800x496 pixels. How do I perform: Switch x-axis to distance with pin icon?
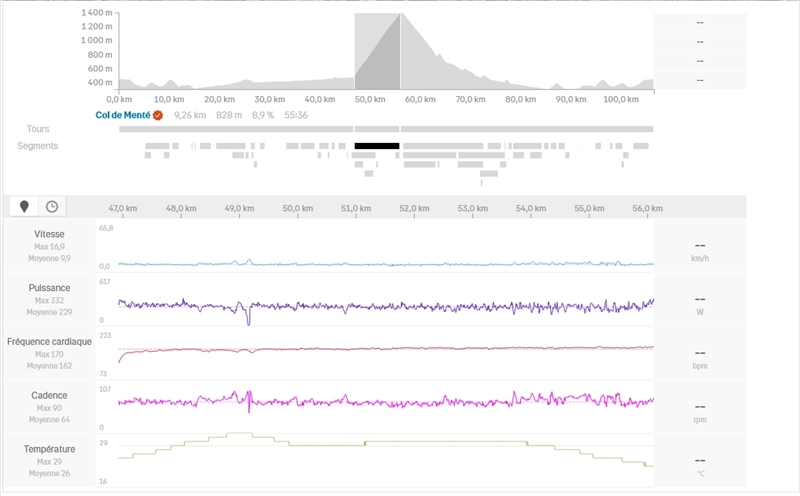[x=25, y=206]
